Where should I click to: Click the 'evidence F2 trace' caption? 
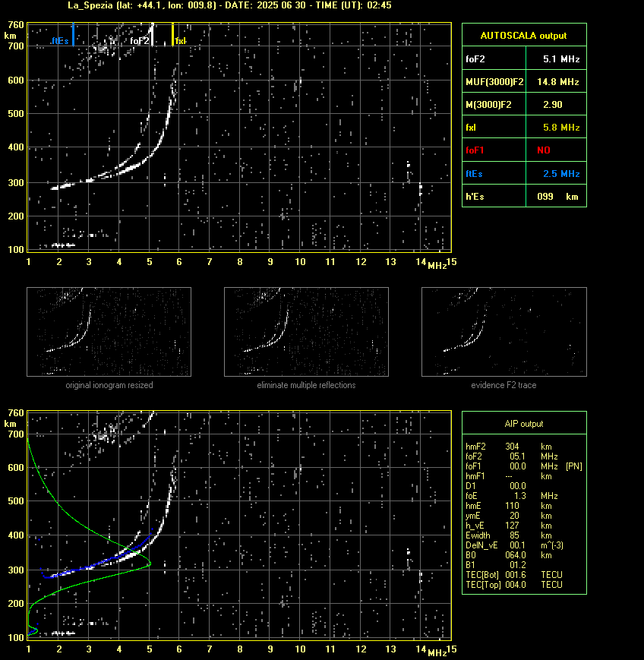(504, 385)
